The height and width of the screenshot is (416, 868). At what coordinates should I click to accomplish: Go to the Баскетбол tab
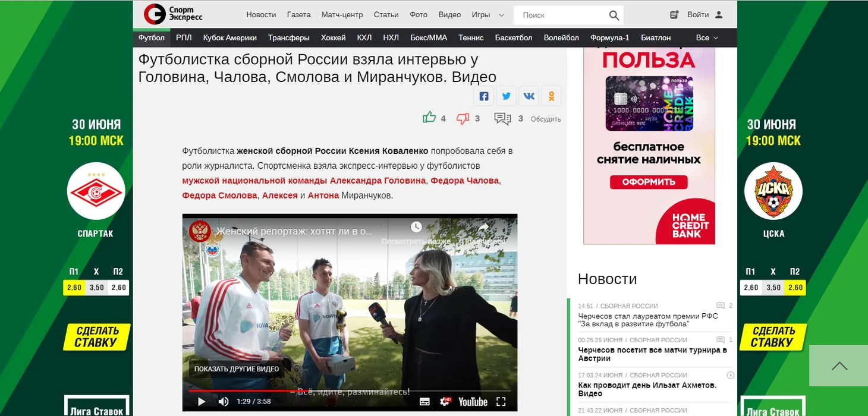[514, 37]
